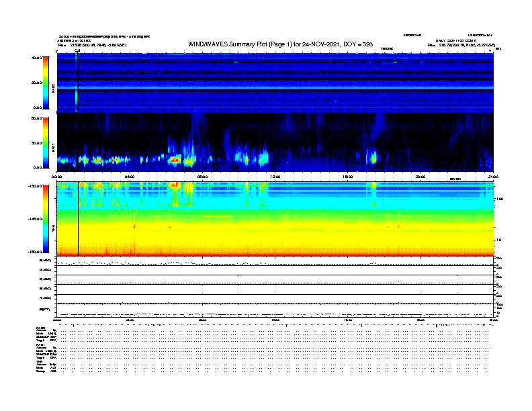Click the 40.00 color bar label
Screen dimensions: 532x411
[x=37, y=58]
